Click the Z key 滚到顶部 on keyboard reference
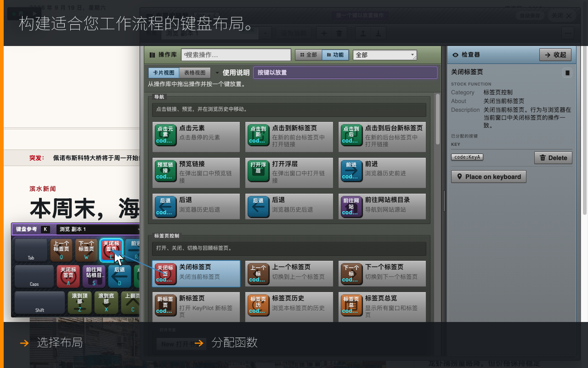Image resolution: width=588 pixels, height=368 pixels. click(79, 303)
